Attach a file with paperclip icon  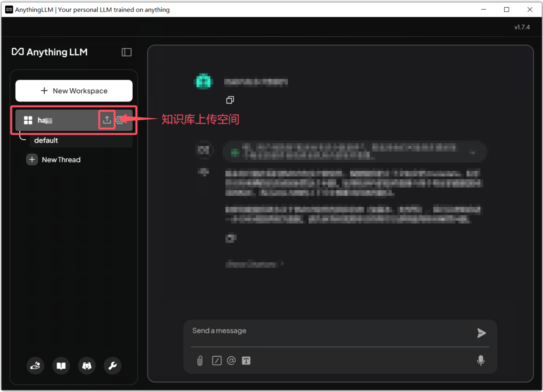[x=200, y=361]
